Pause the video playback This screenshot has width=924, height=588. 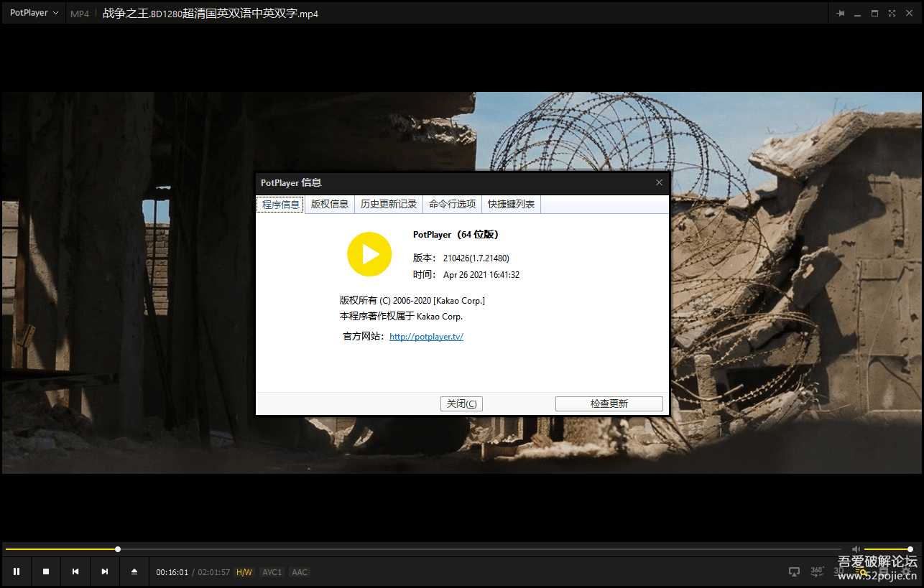[17, 571]
